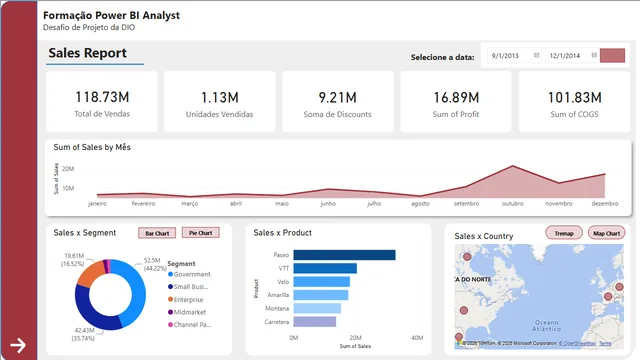Click the 19.61M (16.52%) donut label
This screenshot has width=640, height=360.
pos(73,260)
